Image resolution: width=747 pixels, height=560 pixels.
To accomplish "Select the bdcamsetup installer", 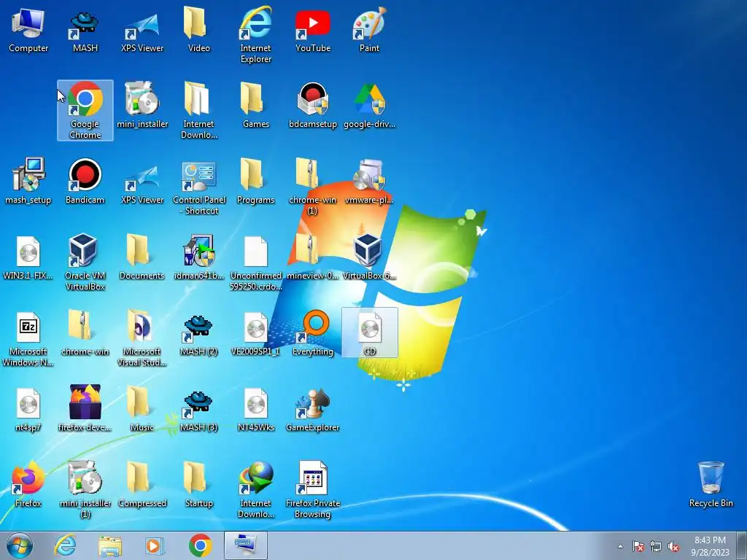I will click(x=312, y=105).
